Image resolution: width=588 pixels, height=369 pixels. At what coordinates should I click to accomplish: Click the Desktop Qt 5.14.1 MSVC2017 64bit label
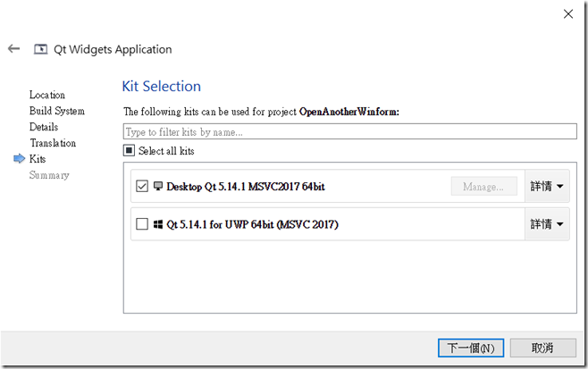click(x=246, y=187)
